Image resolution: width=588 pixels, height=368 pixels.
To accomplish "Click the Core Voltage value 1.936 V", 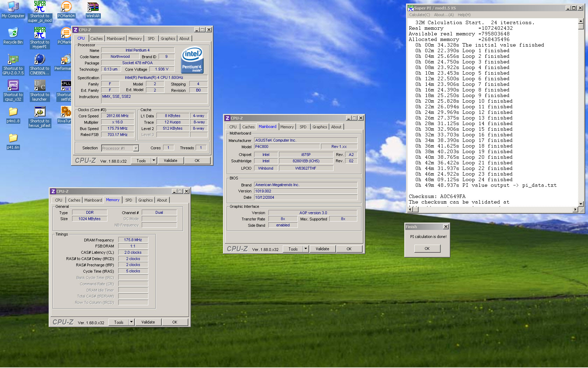I will click(x=162, y=69).
